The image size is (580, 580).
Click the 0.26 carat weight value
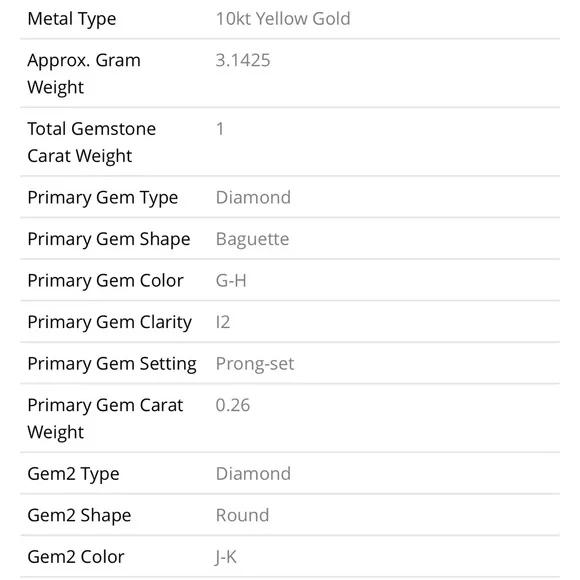[233, 405]
